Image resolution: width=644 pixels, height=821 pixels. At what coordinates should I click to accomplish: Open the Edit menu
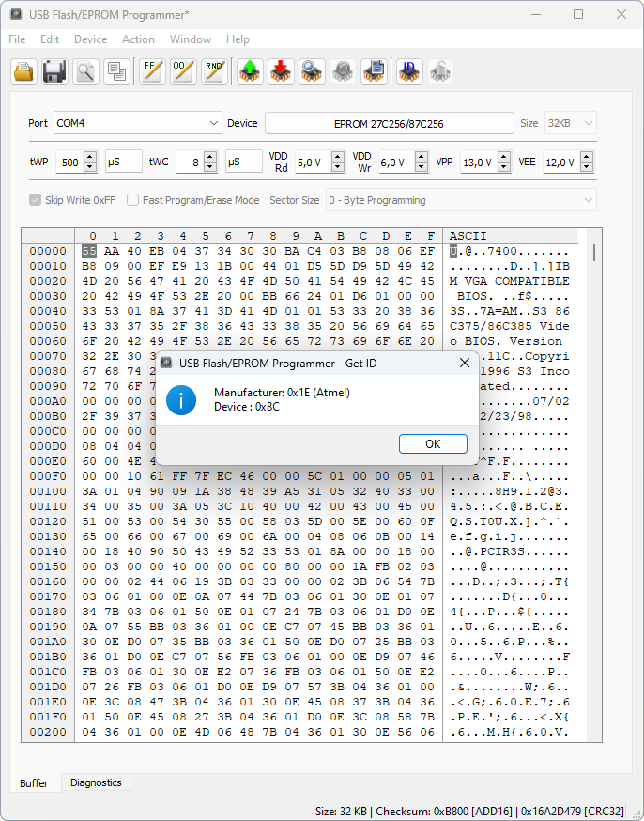[x=50, y=39]
